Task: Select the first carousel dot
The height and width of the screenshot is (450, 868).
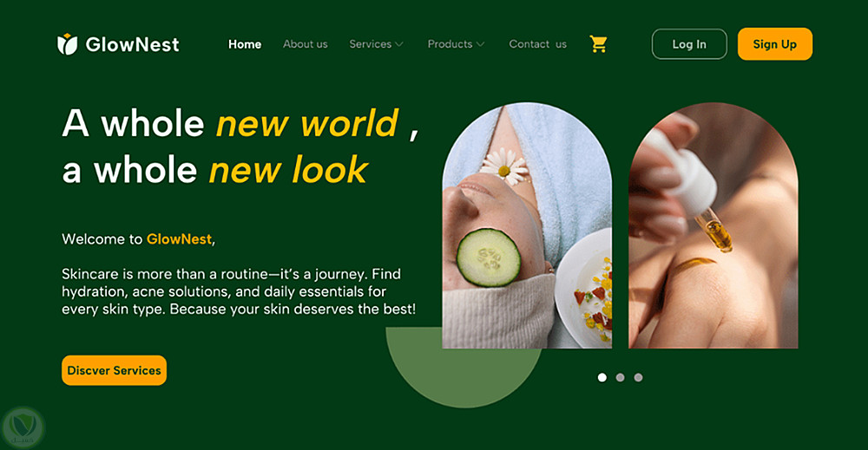Action: tap(602, 377)
